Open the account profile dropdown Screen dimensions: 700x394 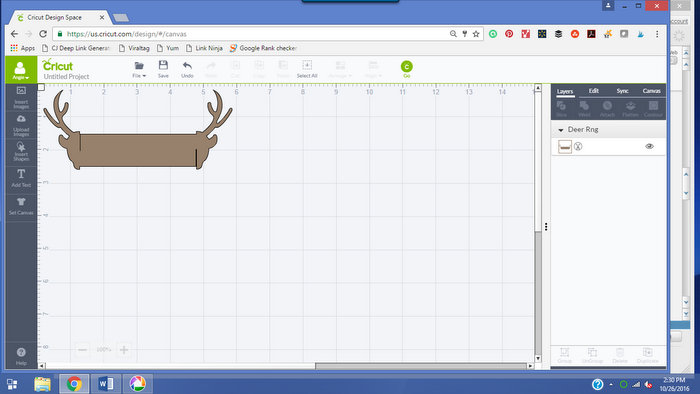pyautogui.click(x=21, y=70)
